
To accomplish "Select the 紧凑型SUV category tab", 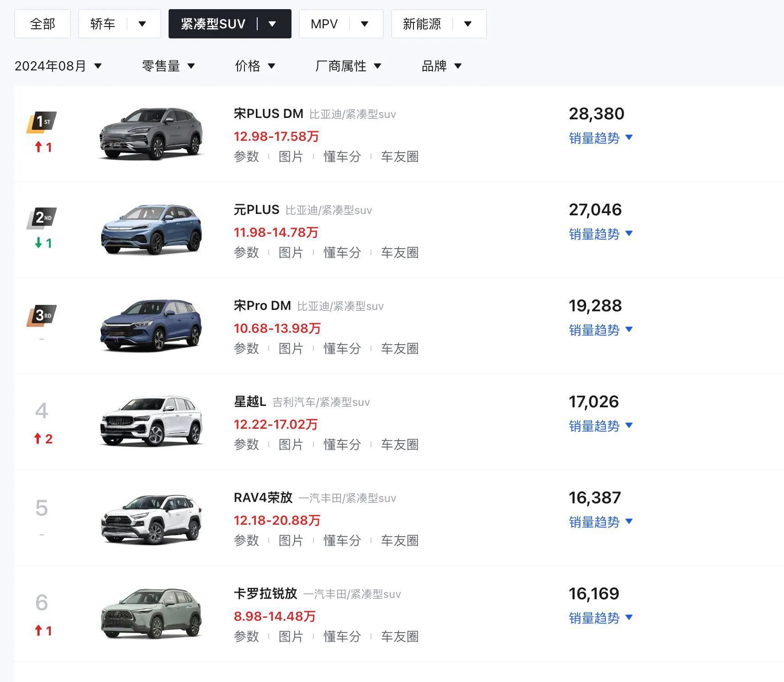I will click(213, 24).
